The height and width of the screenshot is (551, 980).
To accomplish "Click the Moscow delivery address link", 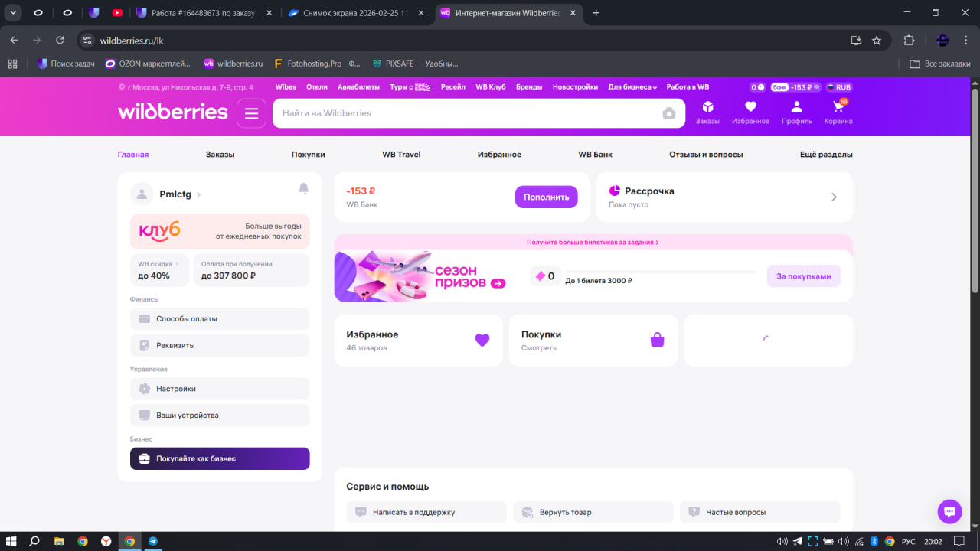I will [185, 87].
